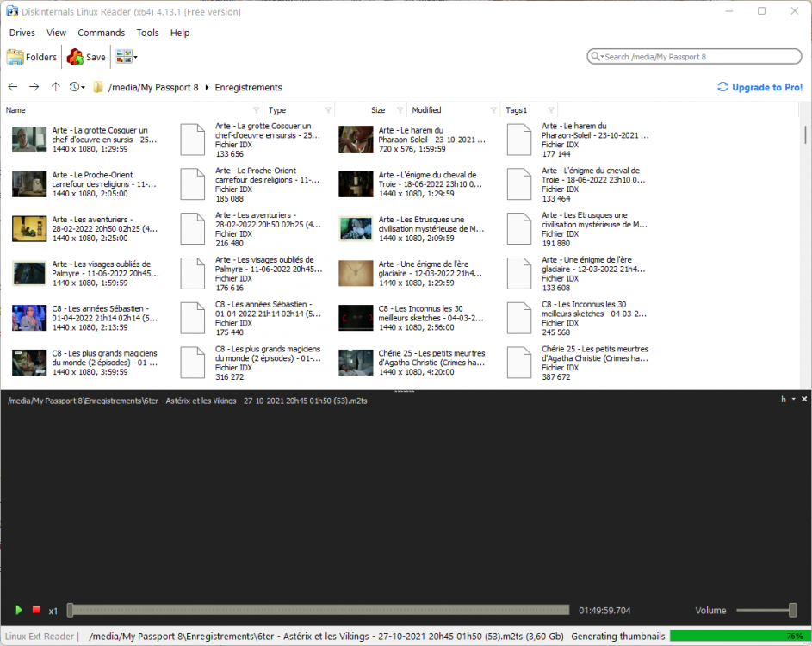This screenshot has width=812, height=646.
Task: Stop playback with the red square
Action: coord(36,610)
